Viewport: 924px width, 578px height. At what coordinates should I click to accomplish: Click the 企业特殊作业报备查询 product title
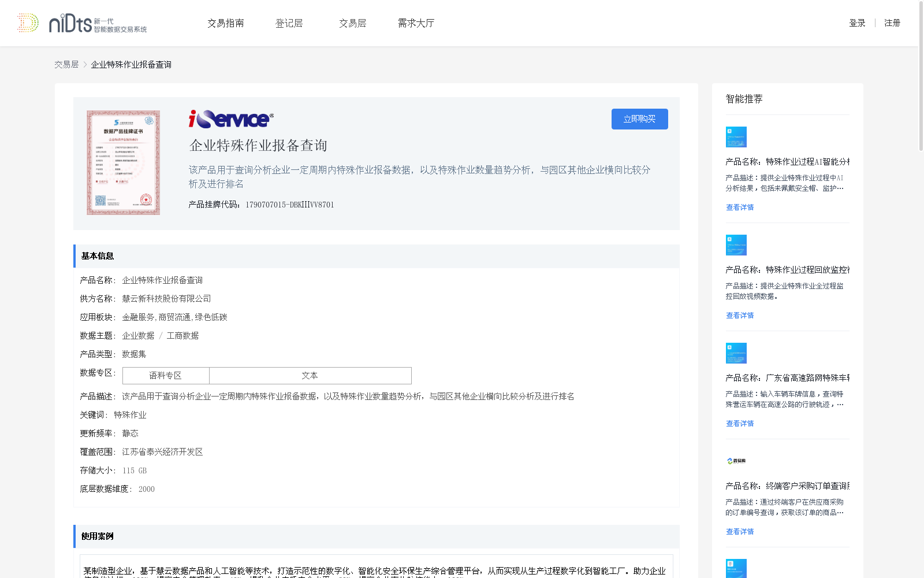click(258, 146)
